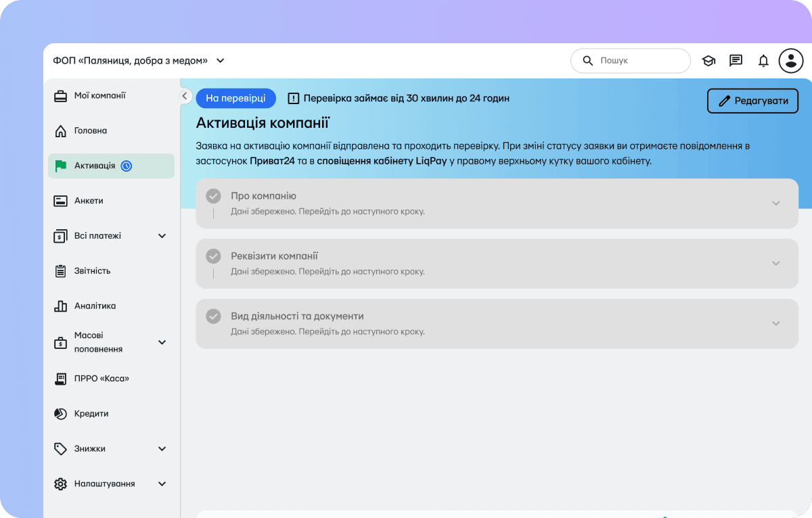Open the graduation cap learning icon
This screenshot has width=812, height=518.
[x=708, y=61]
